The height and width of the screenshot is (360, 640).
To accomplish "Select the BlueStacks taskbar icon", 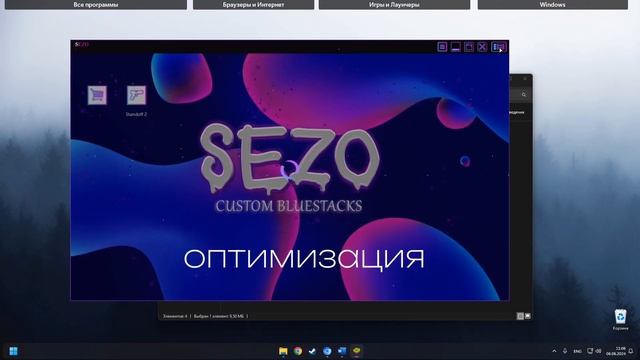I will [357, 351].
